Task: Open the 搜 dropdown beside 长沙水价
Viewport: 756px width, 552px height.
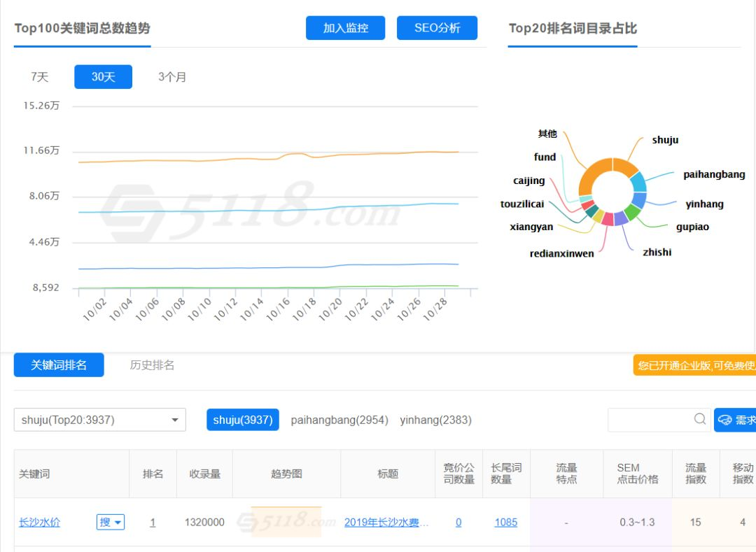Action: [111, 522]
